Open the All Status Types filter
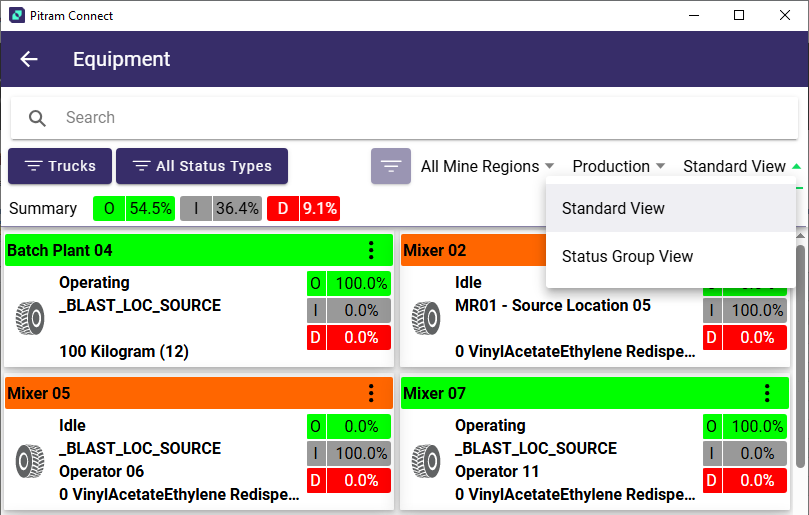Screen dimensions: 809x515 point(202,166)
